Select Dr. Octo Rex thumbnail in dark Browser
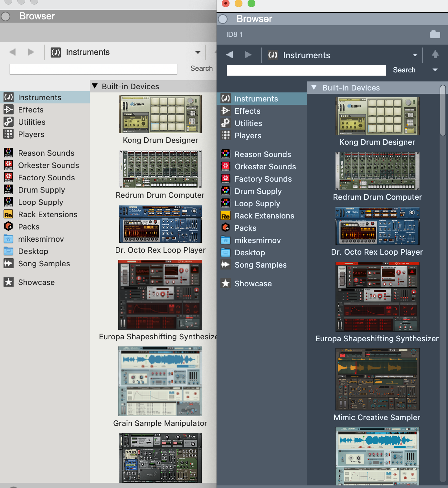 click(378, 226)
